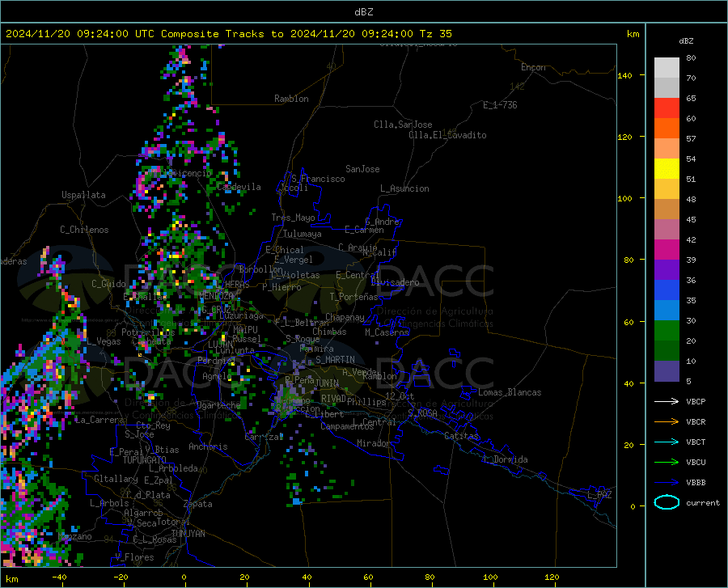Select the slate purple 5-10 dBZ band
Screen dimensions: 728x588
(667, 371)
